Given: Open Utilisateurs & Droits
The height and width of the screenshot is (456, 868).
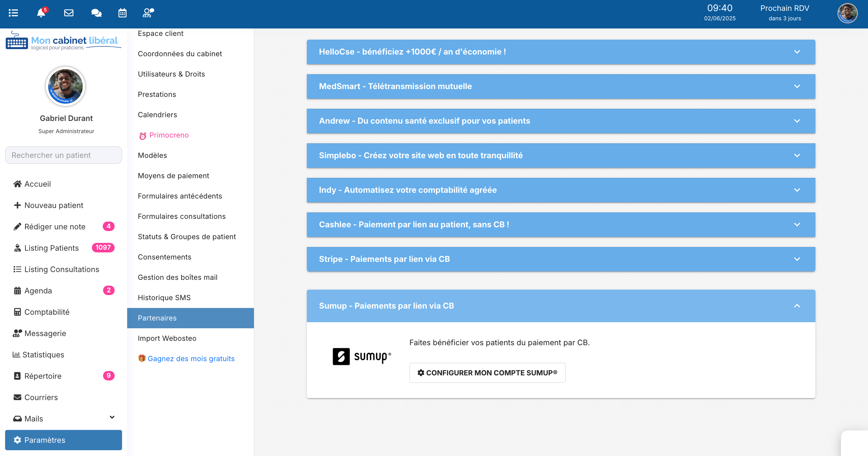Looking at the screenshot, I should click(191, 74).
